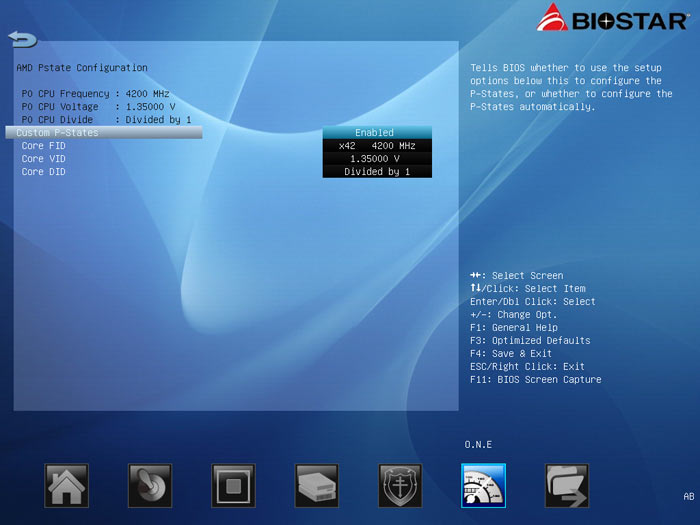Open the Divided by 1 Core DID option
700x525 pixels.
pos(377,171)
